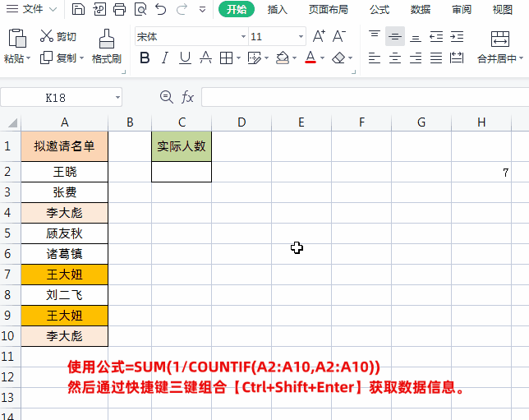Click the Borders grid icon
This screenshot has height=420, width=529.
point(226,58)
